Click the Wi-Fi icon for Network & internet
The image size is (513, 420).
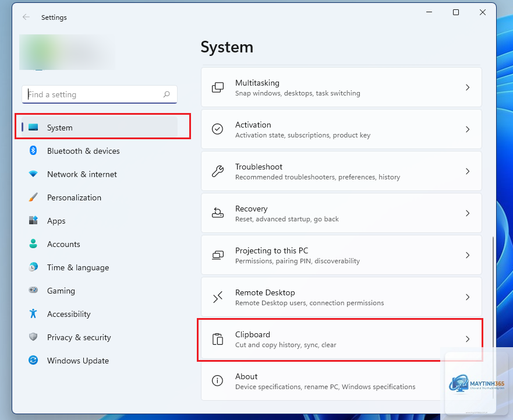33,174
